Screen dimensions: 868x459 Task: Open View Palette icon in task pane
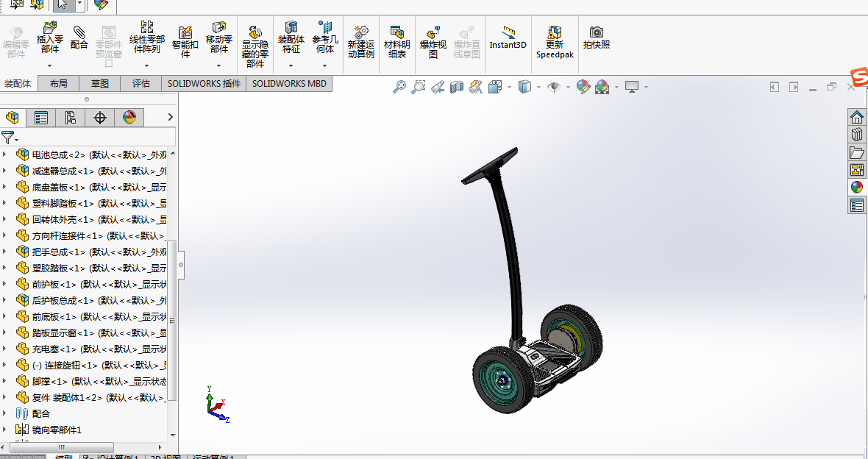pos(857,170)
